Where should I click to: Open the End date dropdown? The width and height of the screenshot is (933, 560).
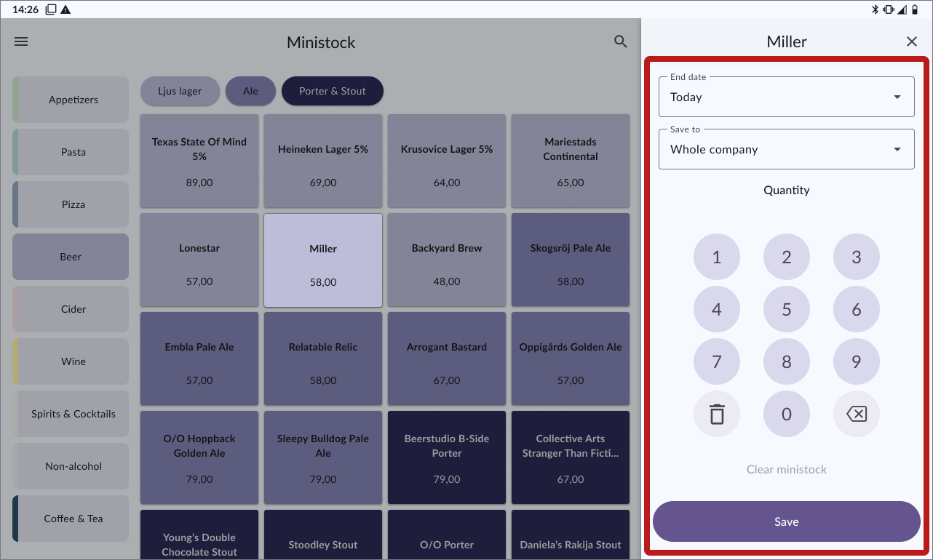[787, 97]
